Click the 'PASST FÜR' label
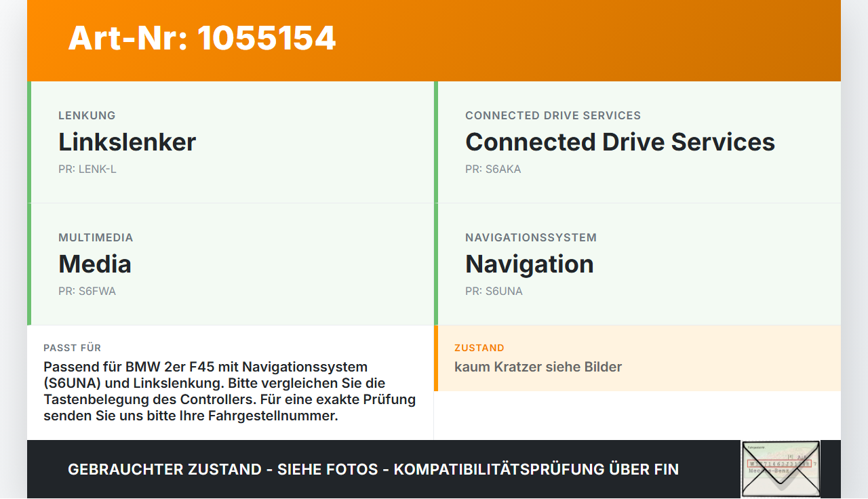This screenshot has width=868, height=499. click(72, 348)
